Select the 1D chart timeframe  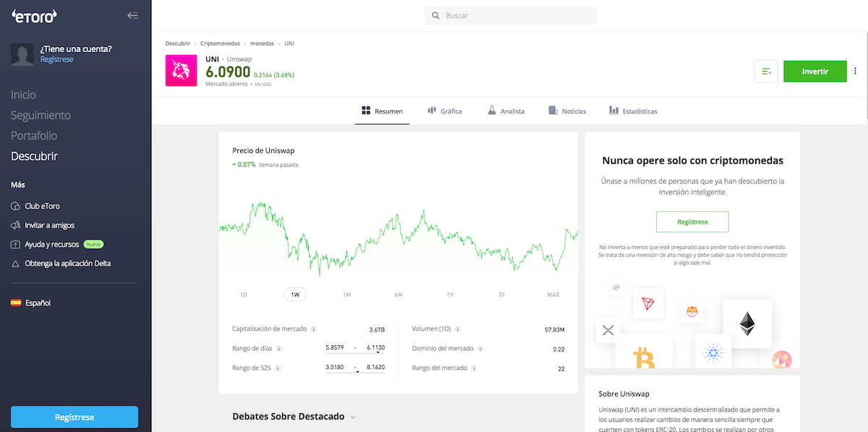pos(244,295)
